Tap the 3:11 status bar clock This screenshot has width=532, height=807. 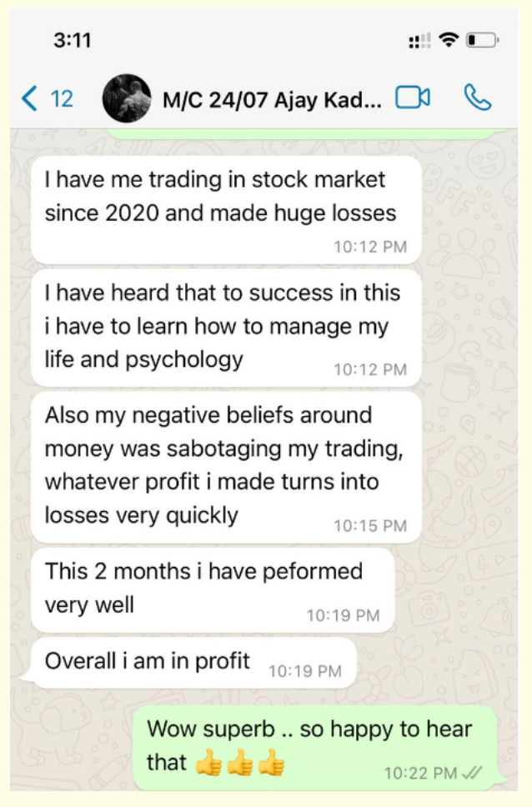[72, 40]
